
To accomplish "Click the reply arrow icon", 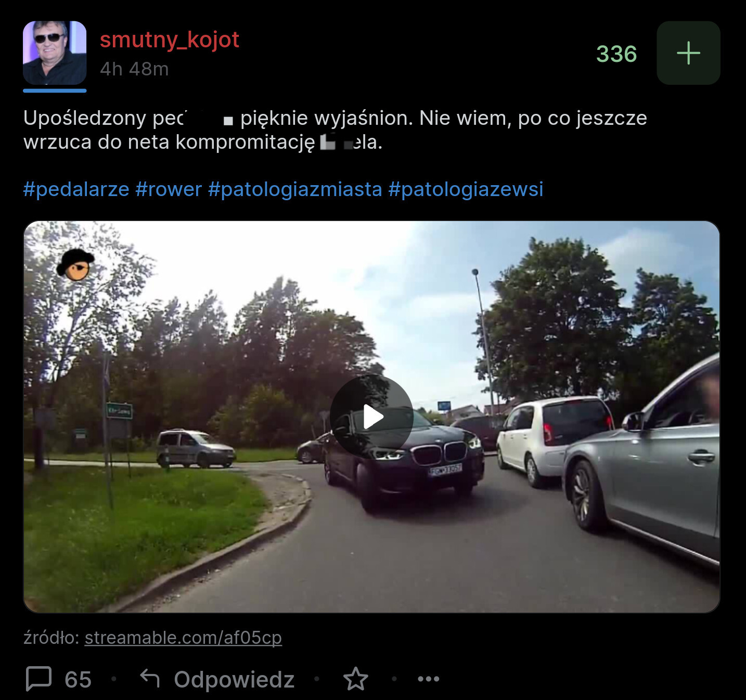I will (x=150, y=678).
